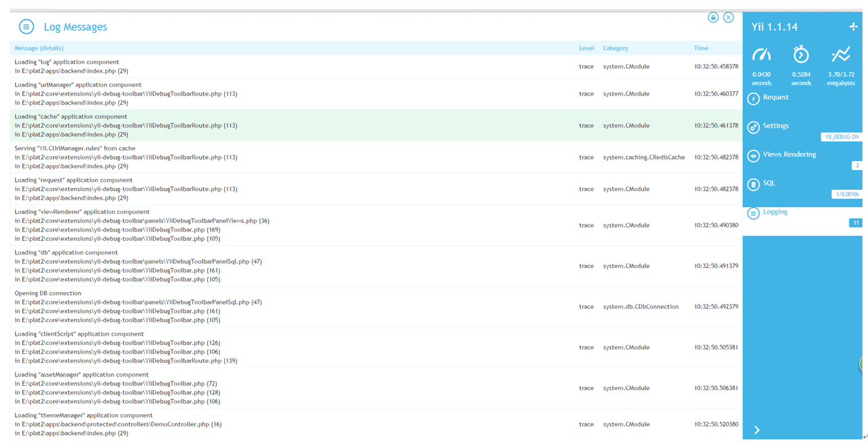Click the Level column header
868x443 pixels.
coord(586,48)
